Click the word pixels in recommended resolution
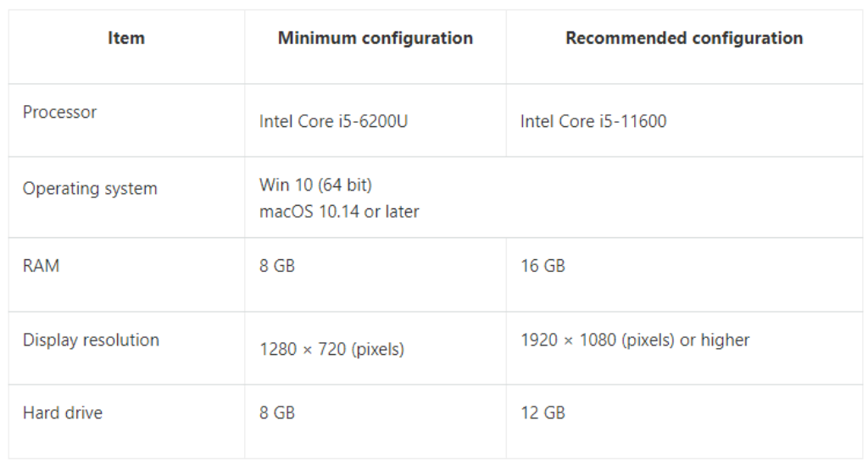The height and width of the screenshot is (465, 868). tap(648, 340)
